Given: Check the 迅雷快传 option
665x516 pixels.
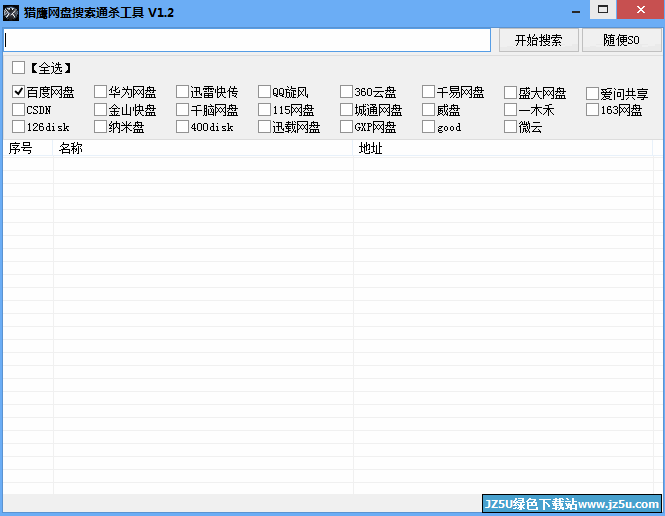Looking at the screenshot, I should coord(182,92).
